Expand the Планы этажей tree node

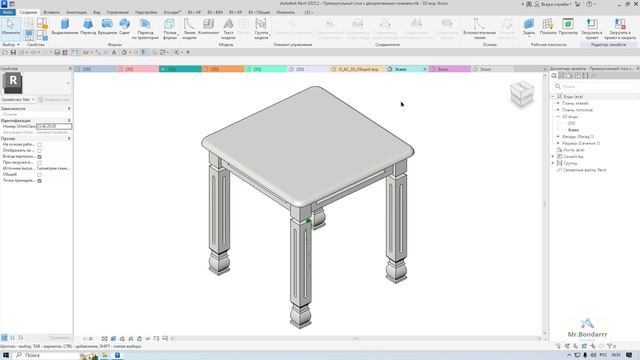coord(558,103)
